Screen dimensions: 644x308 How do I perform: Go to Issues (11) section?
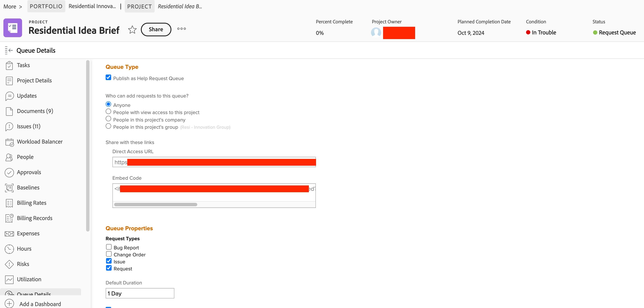click(28, 126)
